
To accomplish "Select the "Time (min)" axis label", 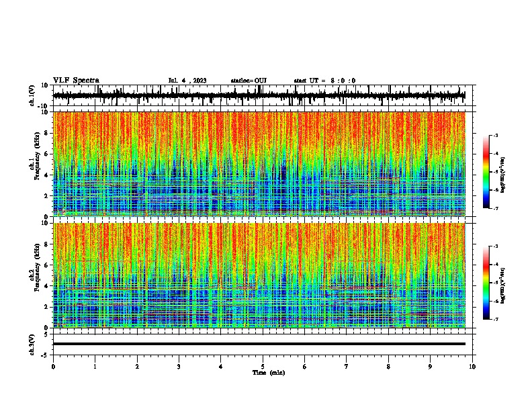I will click(x=269, y=373).
